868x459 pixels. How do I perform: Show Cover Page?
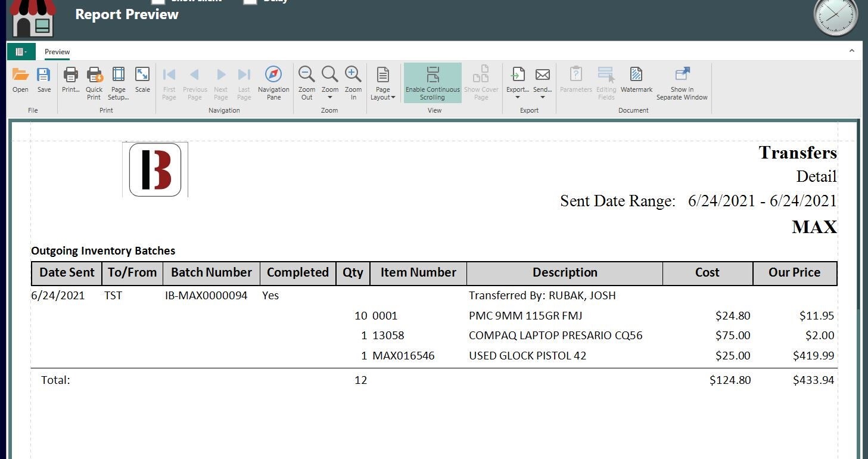tap(481, 83)
